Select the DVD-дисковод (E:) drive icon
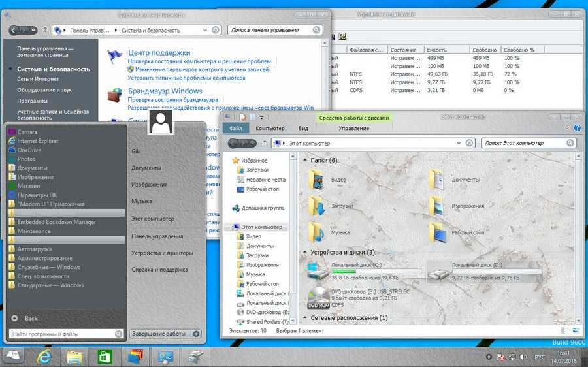 [x=318, y=297]
